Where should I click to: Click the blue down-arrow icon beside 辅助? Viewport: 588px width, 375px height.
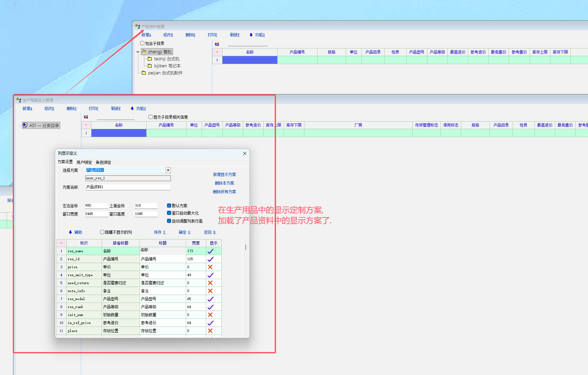pos(70,232)
